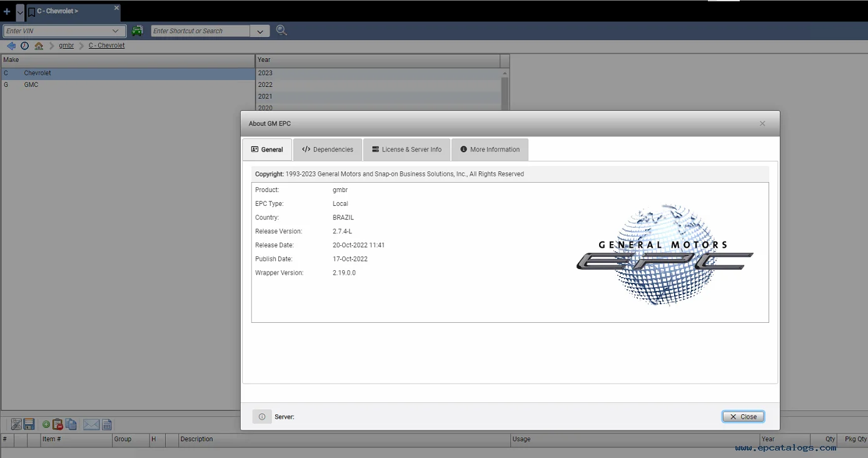This screenshot has height=458, width=868.
Task: Click the Make column header
Action: click(128, 60)
